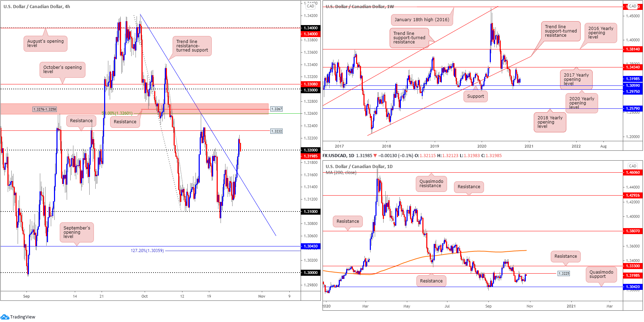Click the 1.25790 price tag on weekly chart
644x322 pixels.
(x=633, y=108)
